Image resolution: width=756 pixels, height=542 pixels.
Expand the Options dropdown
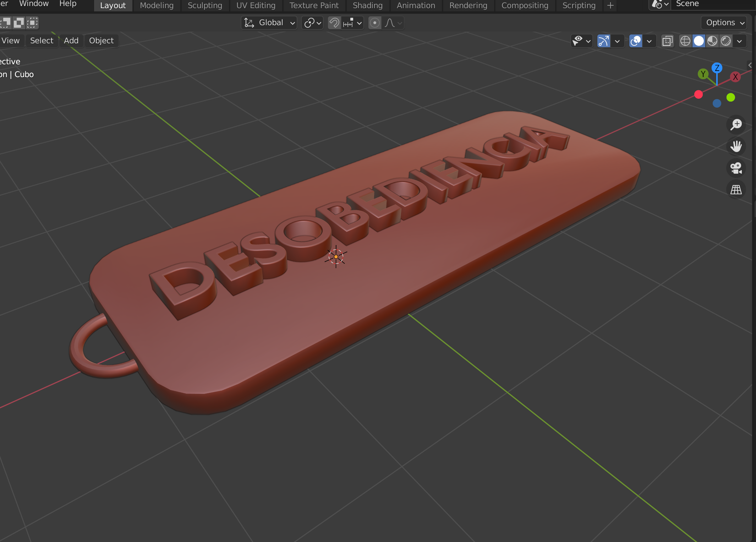(724, 23)
